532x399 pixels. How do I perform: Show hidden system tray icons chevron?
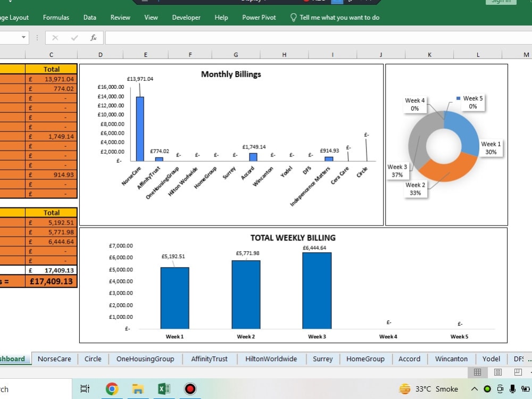475,389
